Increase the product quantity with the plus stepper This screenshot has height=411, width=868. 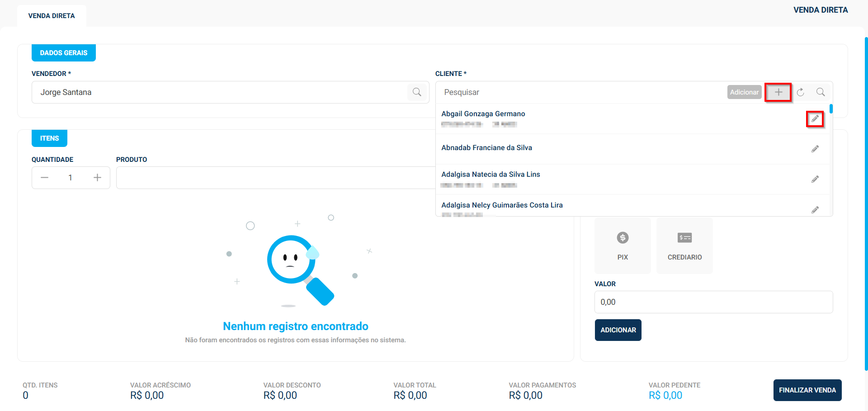(97, 177)
